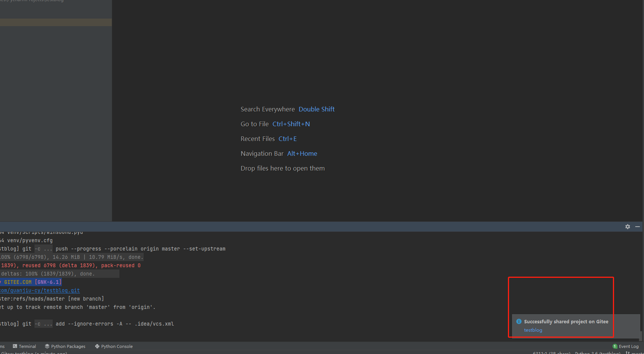Hide the console panel with the minus icon
This screenshot has height=354, width=644.
pyautogui.click(x=638, y=226)
